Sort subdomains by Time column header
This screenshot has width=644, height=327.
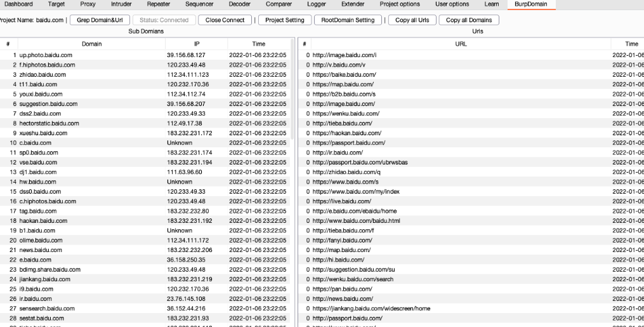click(258, 44)
